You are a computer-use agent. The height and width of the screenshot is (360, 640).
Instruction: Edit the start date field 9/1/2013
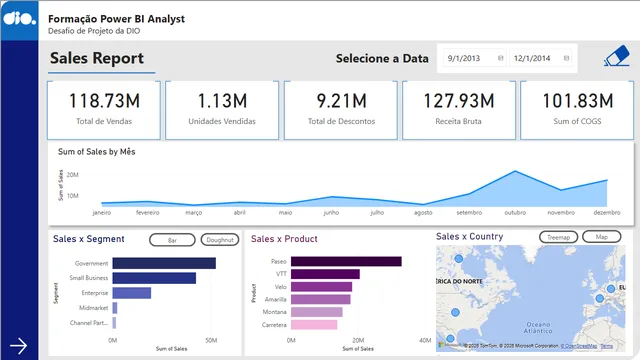pos(475,58)
